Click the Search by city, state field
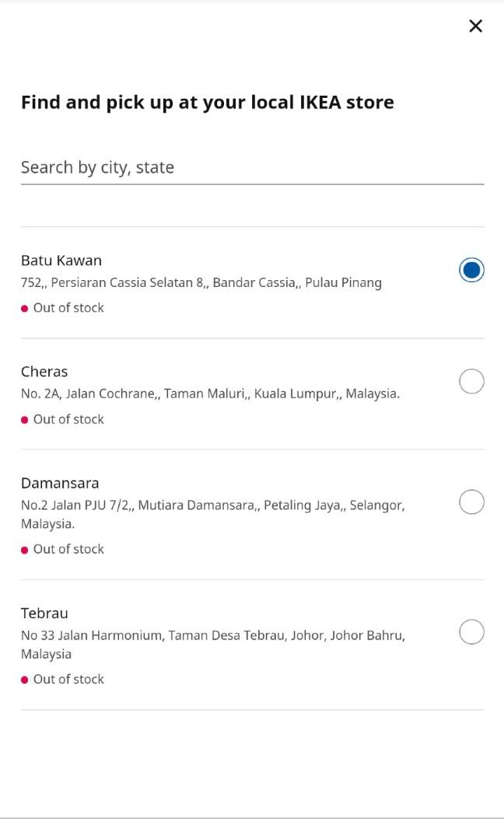This screenshot has width=504, height=840. click(x=252, y=167)
